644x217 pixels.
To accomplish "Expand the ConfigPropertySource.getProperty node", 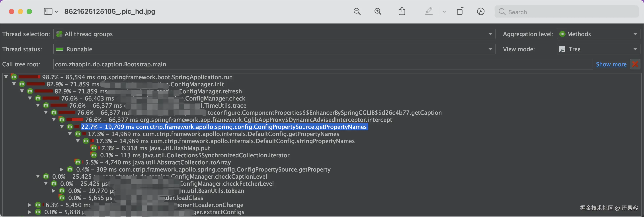I will pyautogui.click(x=62, y=170).
